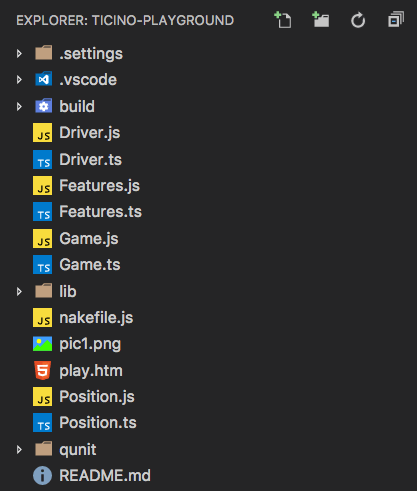Image resolution: width=417 pixels, height=491 pixels.
Task: Refresh the explorer file list
Action: 358,20
